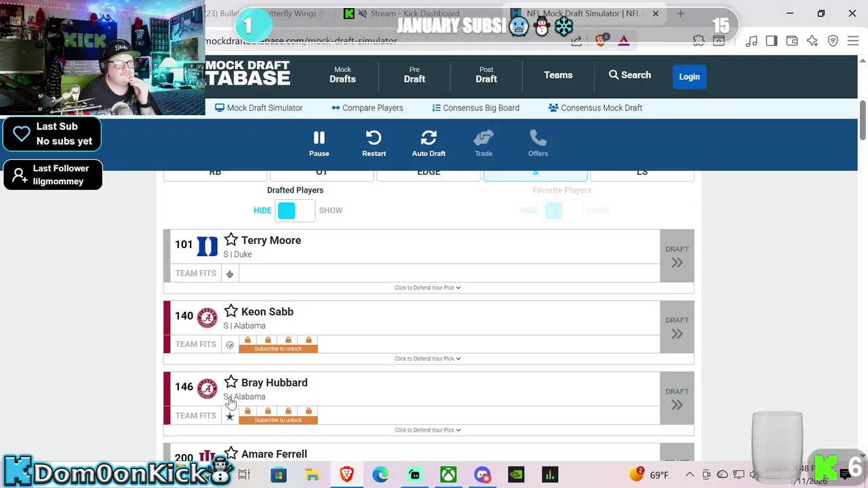Open the Mock Drafts menu
The height and width of the screenshot is (488, 868).
[342, 75]
